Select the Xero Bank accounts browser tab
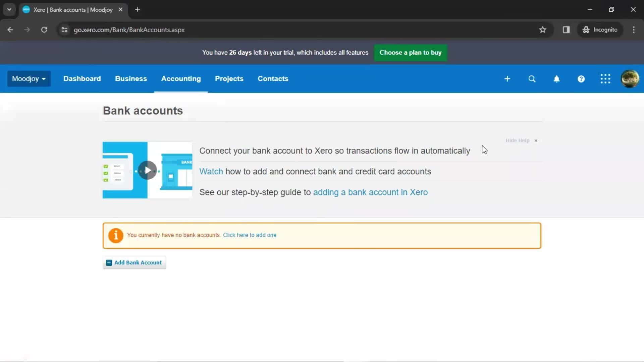Image resolution: width=644 pixels, height=362 pixels. coord(73,10)
